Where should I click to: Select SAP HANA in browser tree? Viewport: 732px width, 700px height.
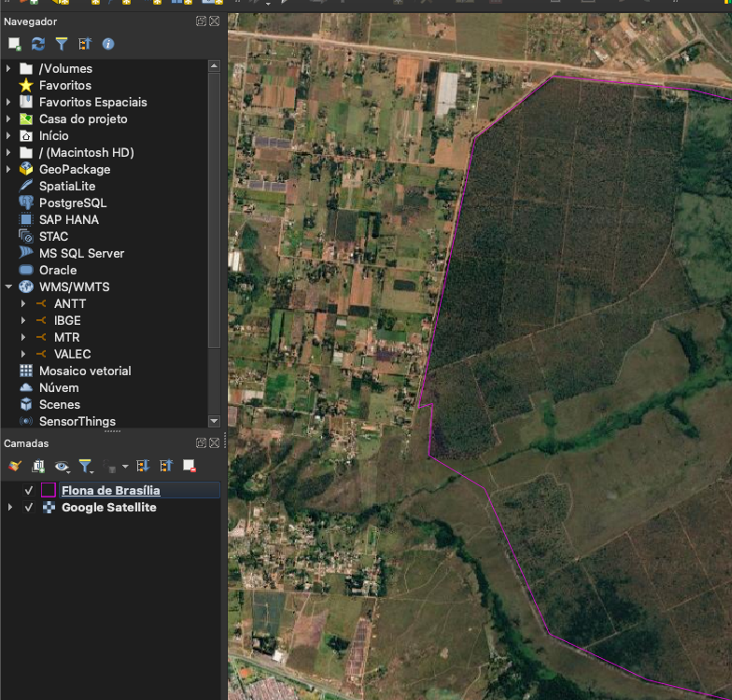point(69,220)
